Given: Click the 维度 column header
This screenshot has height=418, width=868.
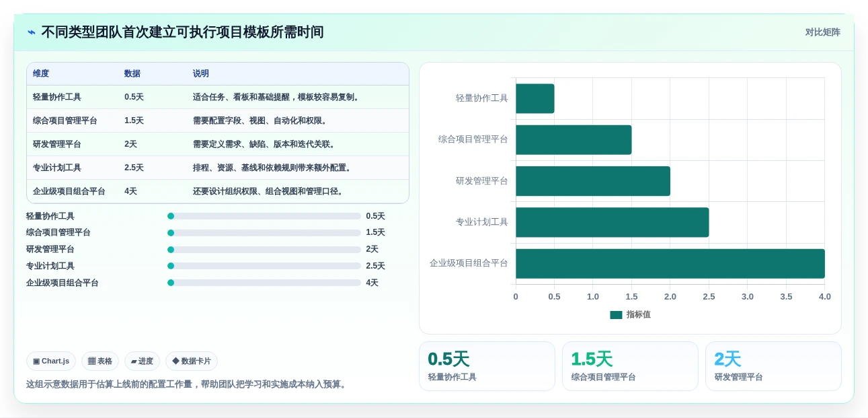Looking at the screenshot, I should coord(41,74).
